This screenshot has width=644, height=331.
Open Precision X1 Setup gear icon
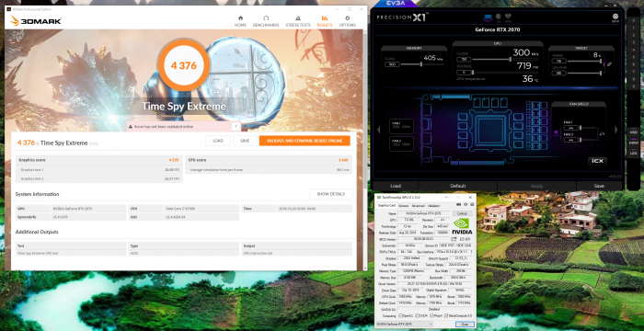pos(615,17)
